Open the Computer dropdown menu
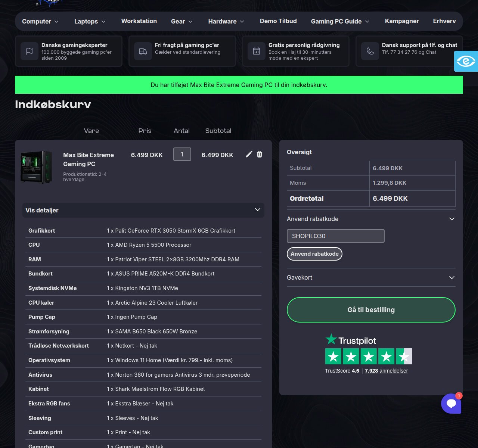This screenshot has width=478, height=448. click(x=40, y=21)
